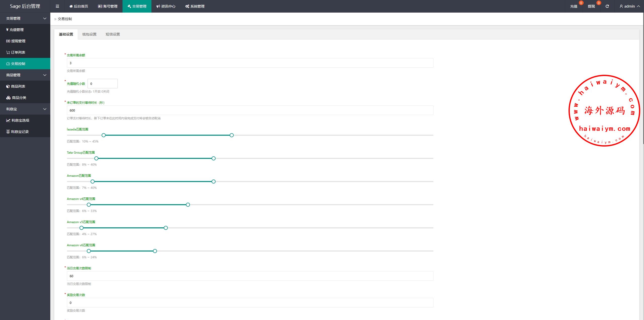Image resolution: width=644 pixels, height=320 pixels.
Task: Click the refresh icon in top bar
Action: (x=607, y=6)
